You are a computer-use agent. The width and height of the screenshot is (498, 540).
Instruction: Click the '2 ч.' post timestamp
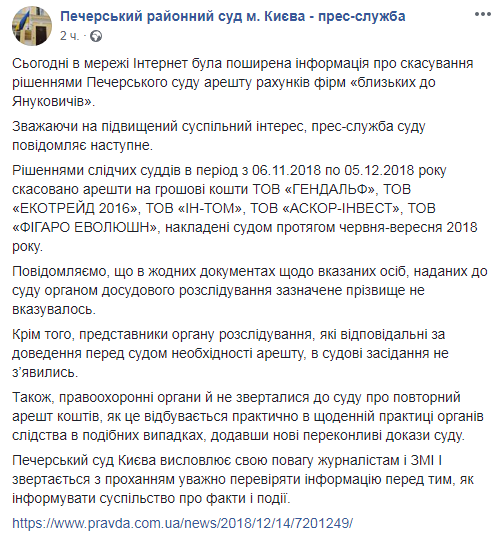click(69, 36)
